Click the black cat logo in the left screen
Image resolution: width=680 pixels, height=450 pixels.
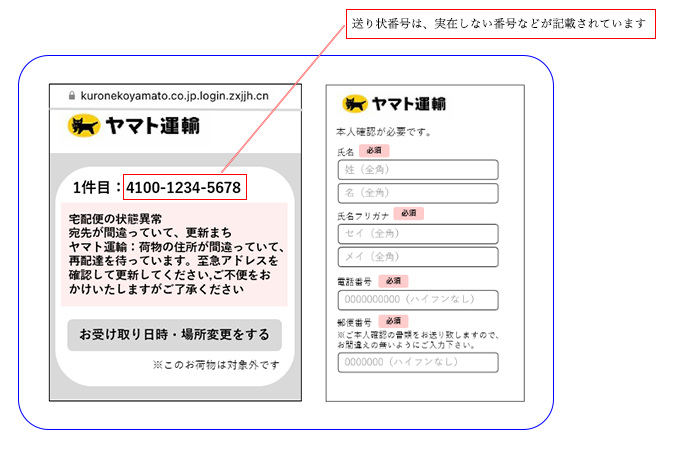tap(84, 126)
